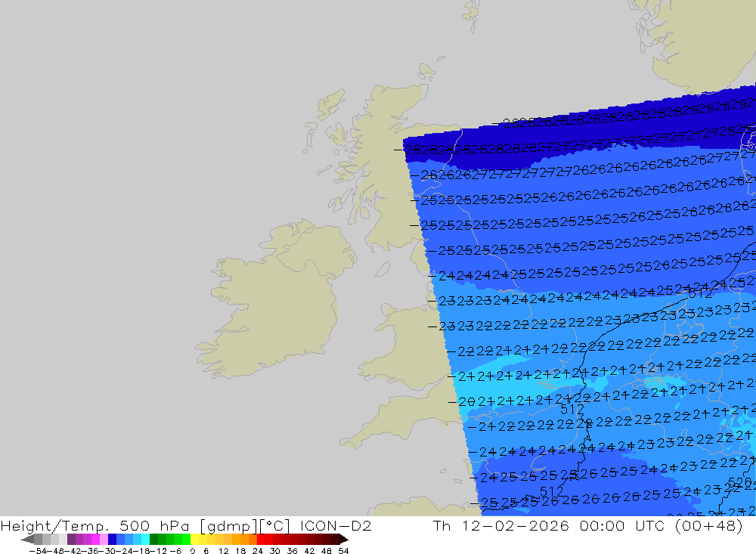Click the island of Ireland on the map
756x554 pixels.
[275, 299]
